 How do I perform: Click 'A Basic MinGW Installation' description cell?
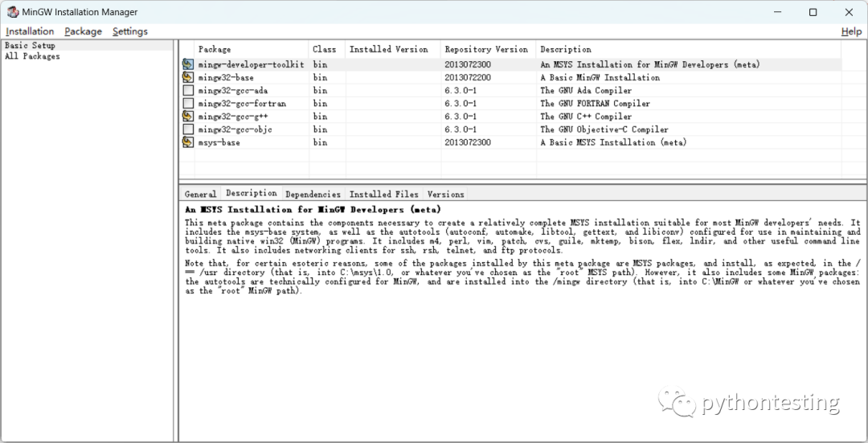[x=600, y=77]
